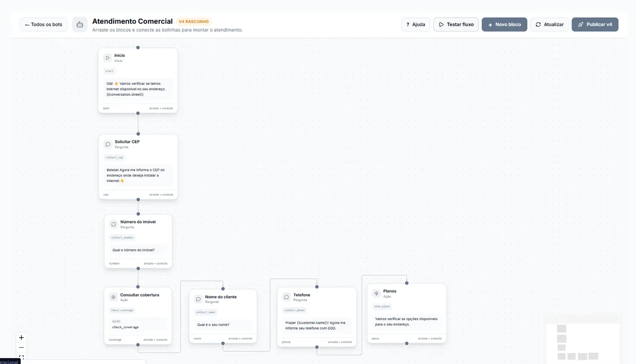This screenshot has width=636, height=364.
Task: Click the top input handle of Solicitar CEP
Action: point(138,134)
